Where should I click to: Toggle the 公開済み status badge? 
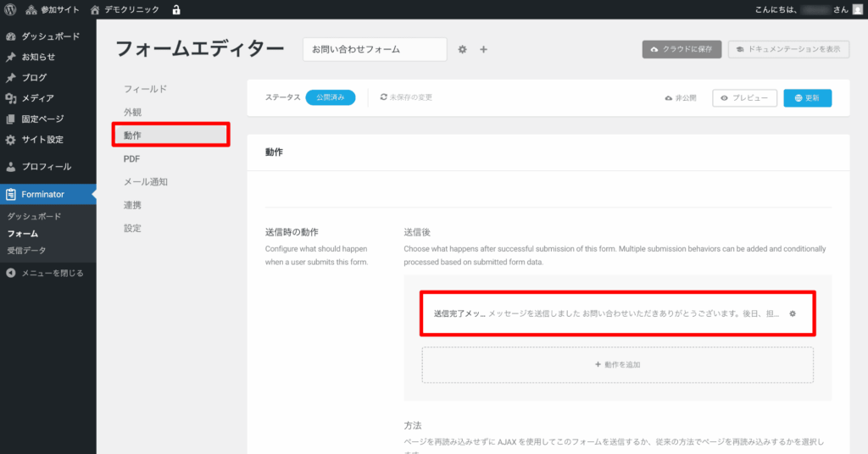(x=330, y=97)
